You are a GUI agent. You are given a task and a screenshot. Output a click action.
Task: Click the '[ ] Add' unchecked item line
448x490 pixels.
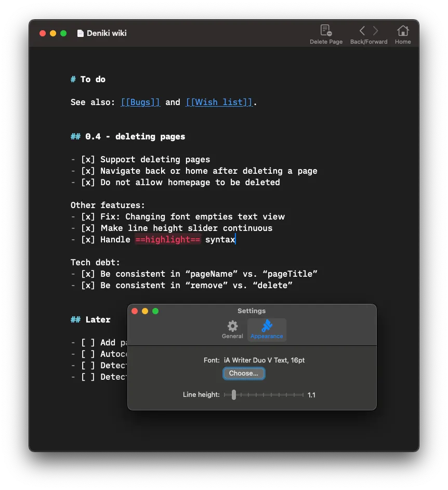[x=99, y=342]
